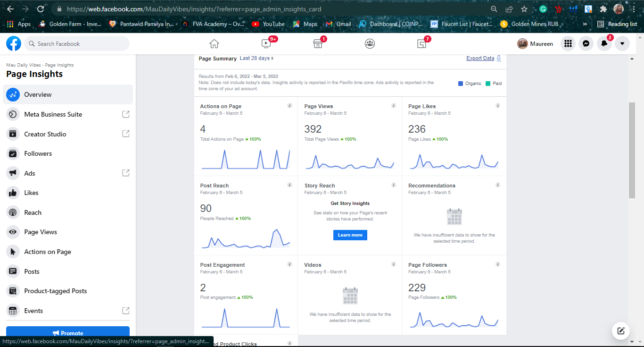The height and width of the screenshot is (347, 644).
Task: Open the Post Reach card title
Action: click(215, 186)
